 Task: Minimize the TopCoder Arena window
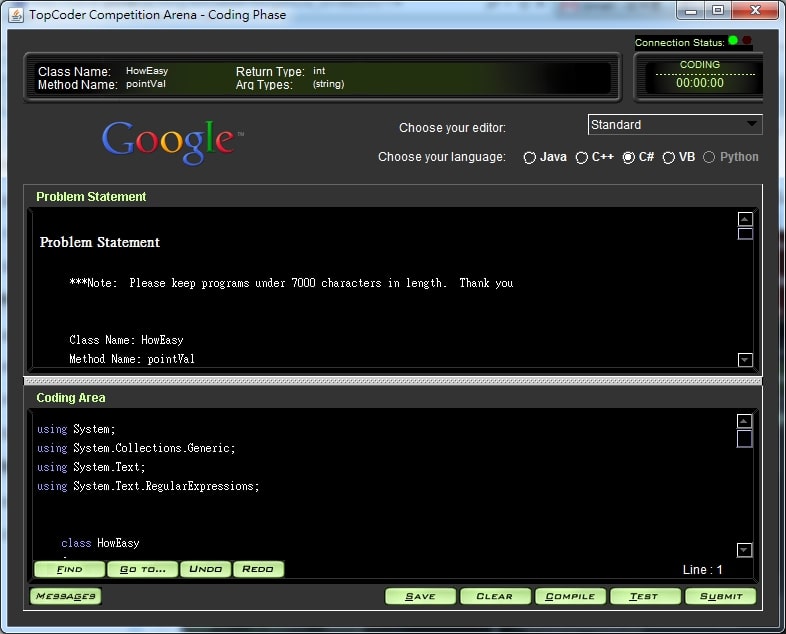tap(691, 11)
